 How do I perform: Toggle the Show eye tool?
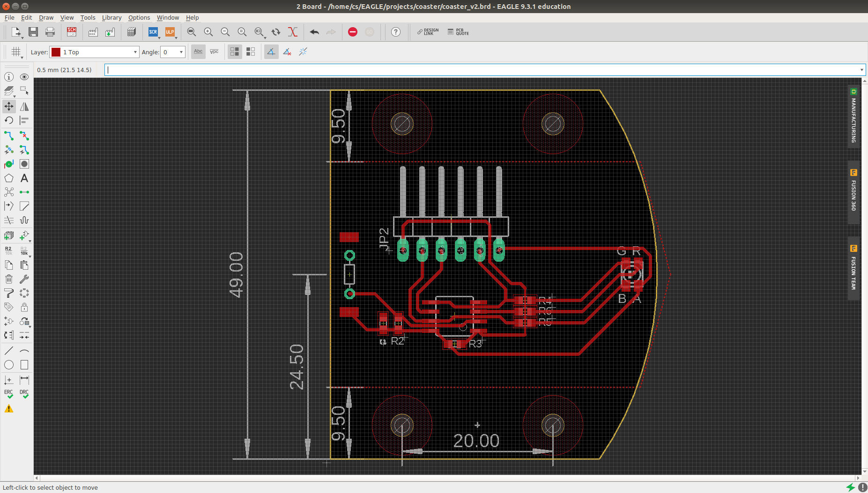pos(24,77)
